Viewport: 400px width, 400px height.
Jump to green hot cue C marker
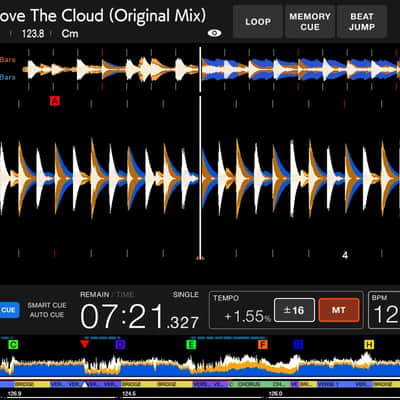click(13, 344)
